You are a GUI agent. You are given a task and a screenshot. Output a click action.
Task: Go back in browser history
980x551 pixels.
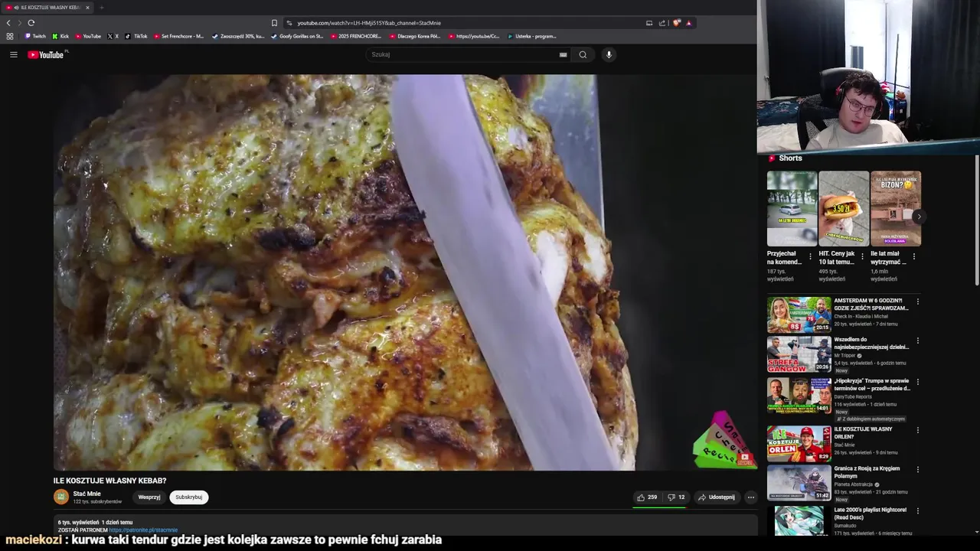click(8, 23)
